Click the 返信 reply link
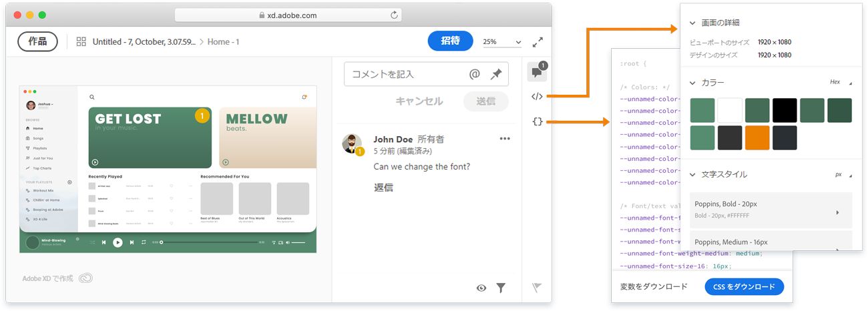This screenshot has width=868, height=311. 383,188
